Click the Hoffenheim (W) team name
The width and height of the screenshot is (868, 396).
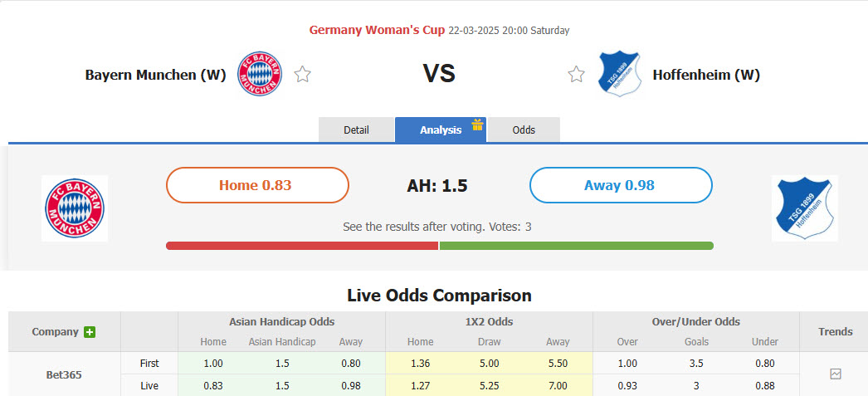coord(706,75)
